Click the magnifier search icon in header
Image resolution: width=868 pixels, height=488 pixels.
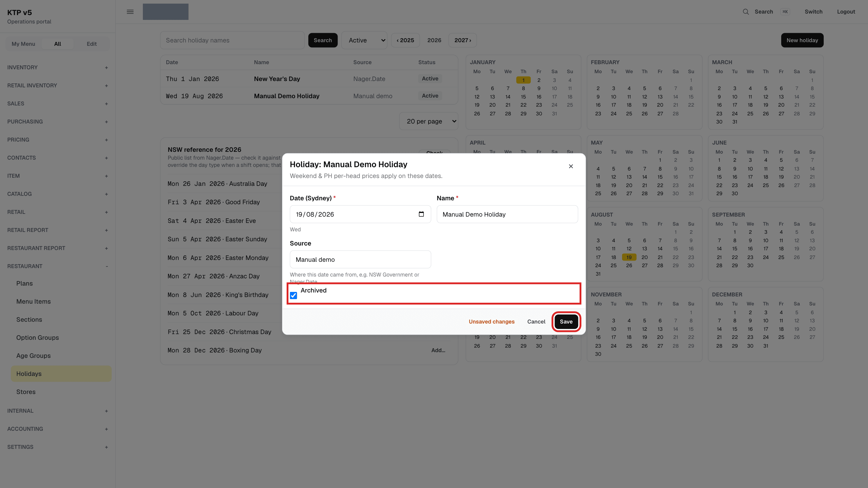point(746,12)
